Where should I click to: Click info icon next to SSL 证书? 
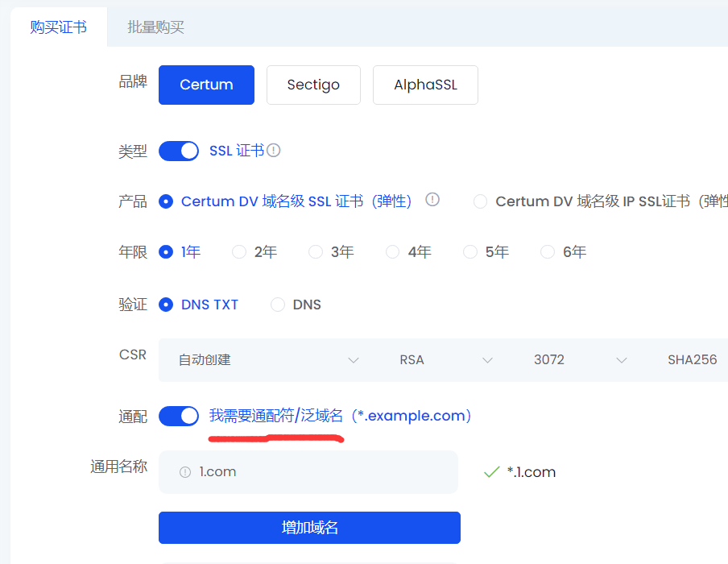click(274, 151)
